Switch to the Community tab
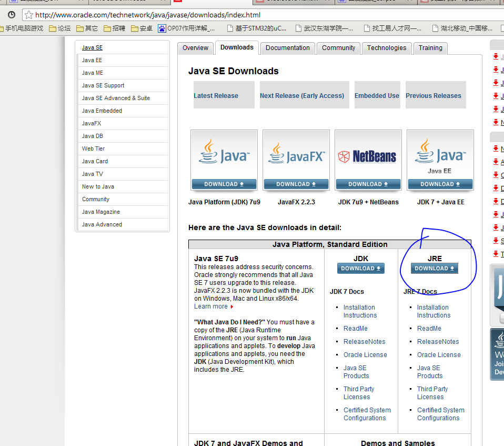Screen dimensions: 504x446 pos(338,48)
